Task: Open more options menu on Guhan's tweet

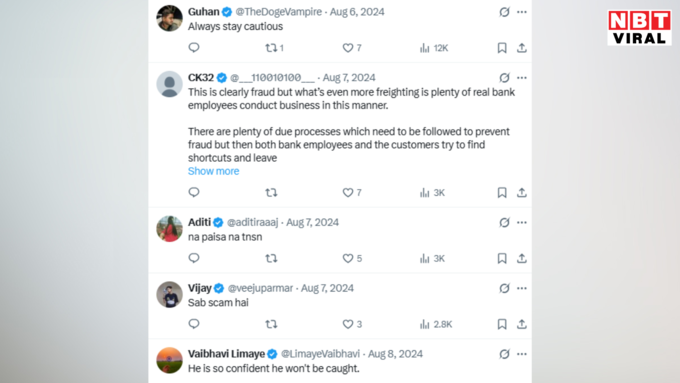Action: point(522,12)
